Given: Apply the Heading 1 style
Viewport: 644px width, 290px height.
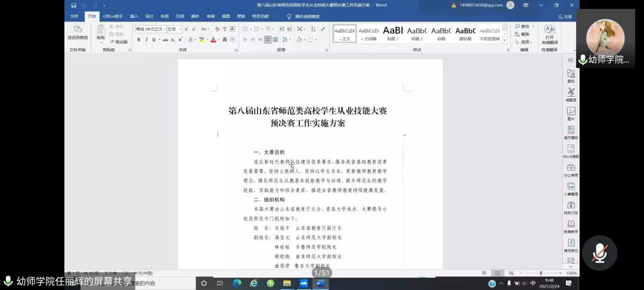Looking at the screenshot, I should [392, 33].
